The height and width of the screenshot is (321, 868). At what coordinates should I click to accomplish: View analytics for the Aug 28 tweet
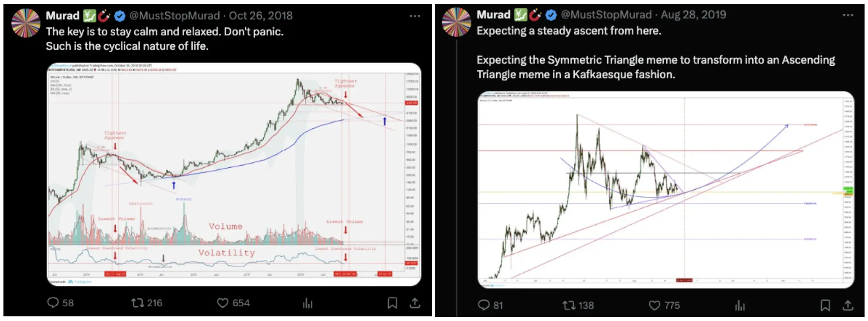tap(740, 306)
